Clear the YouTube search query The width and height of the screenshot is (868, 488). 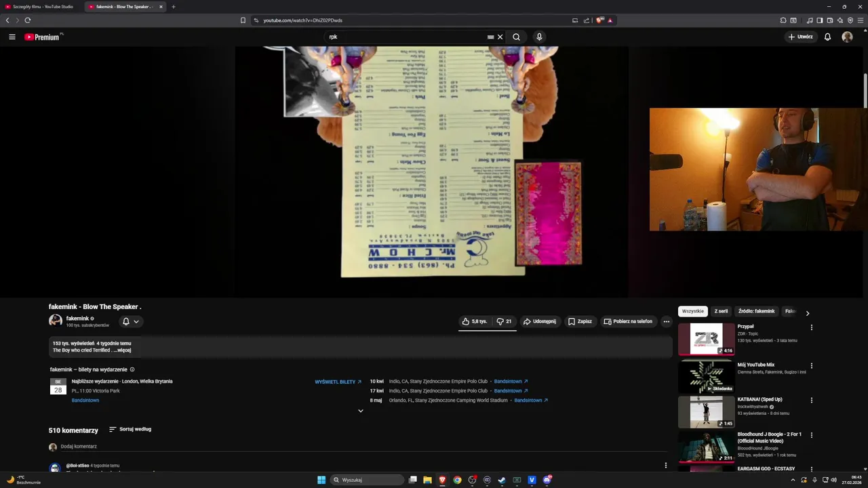click(x=500, y=37)
